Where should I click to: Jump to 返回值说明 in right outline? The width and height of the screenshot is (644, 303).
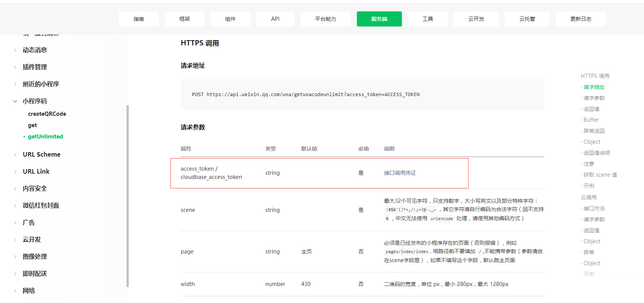click(x=597, y=153)
